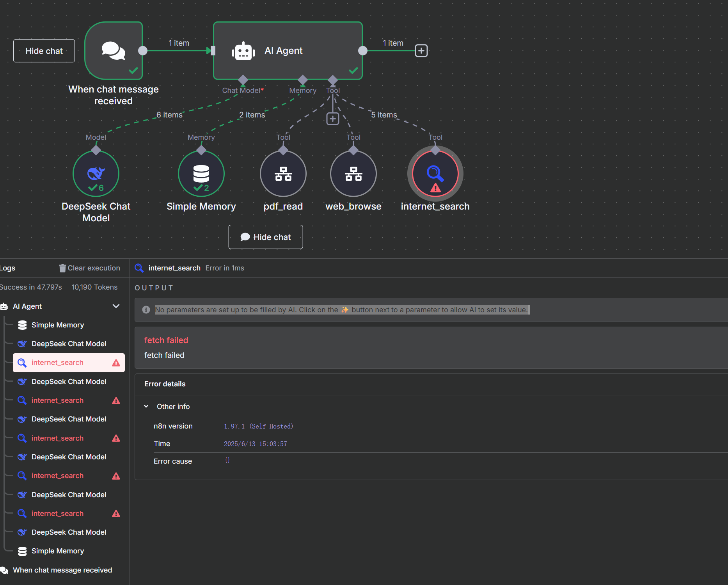The height and width of the screenshot is (585, 728).
Task: Select second DeepSeek Chat Model log entry
Action: pyautogui.click(x=69, y=382)
